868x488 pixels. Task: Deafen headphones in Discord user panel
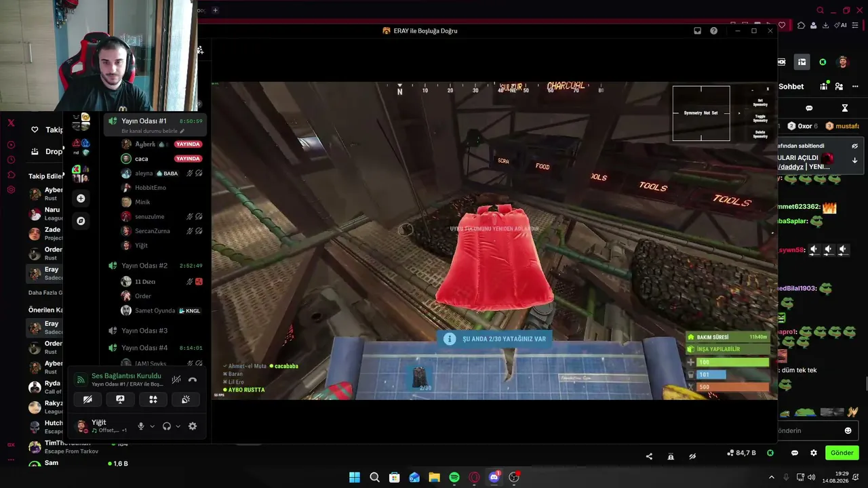[167, 426]
